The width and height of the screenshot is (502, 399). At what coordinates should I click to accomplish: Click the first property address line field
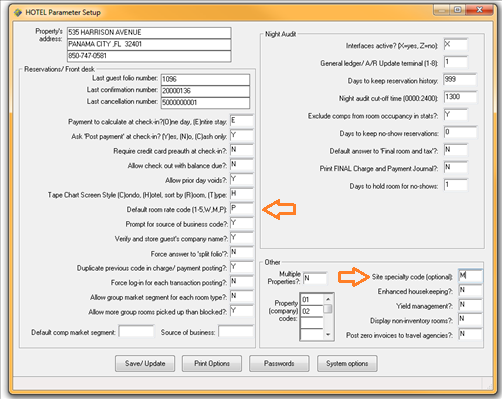coord(149,33)
